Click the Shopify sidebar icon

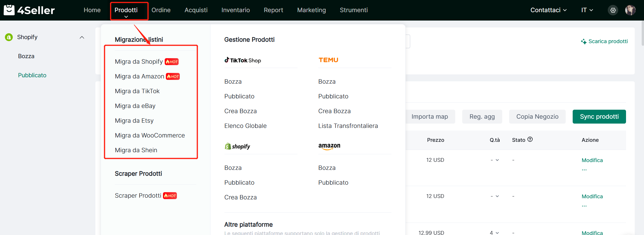click(x=9, y=37)
